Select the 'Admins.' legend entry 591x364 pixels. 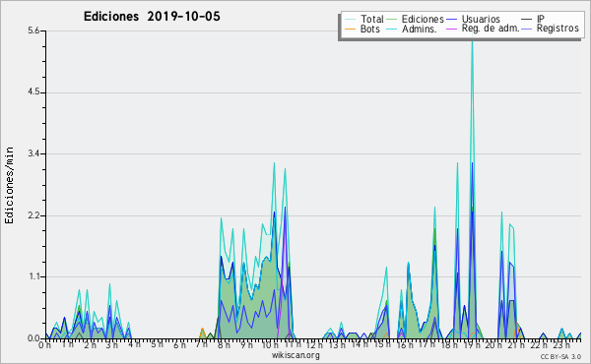[412, 29]
